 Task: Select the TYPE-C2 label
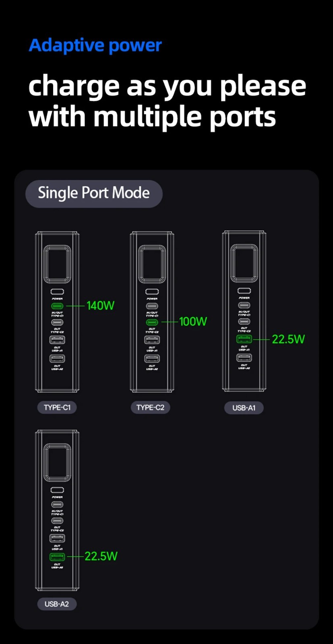150,407
